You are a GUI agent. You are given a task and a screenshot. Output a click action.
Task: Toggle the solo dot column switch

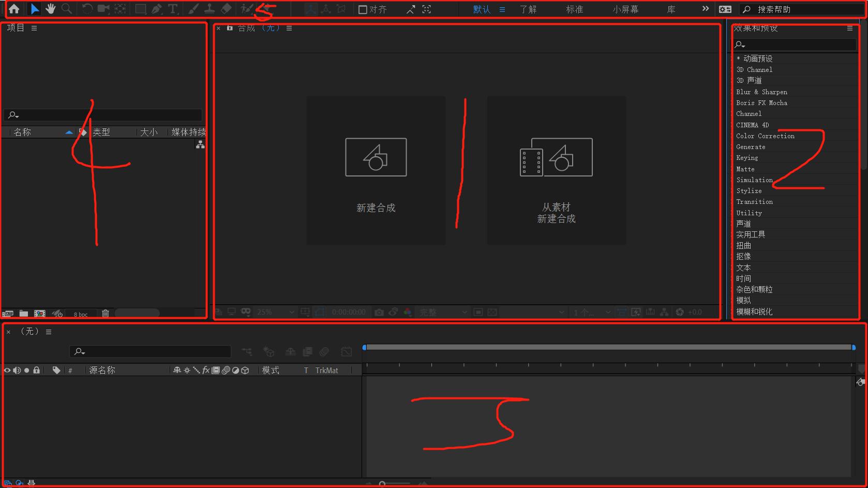click(27, 371)
